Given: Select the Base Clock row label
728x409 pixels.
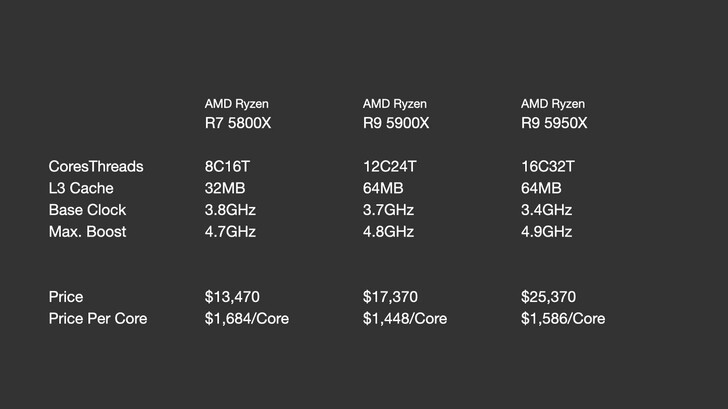Looking at the screenshot, I should (87, 210).
